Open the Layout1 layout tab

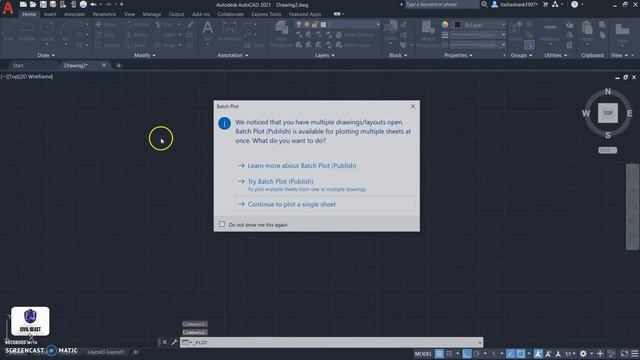click(106, 352)
